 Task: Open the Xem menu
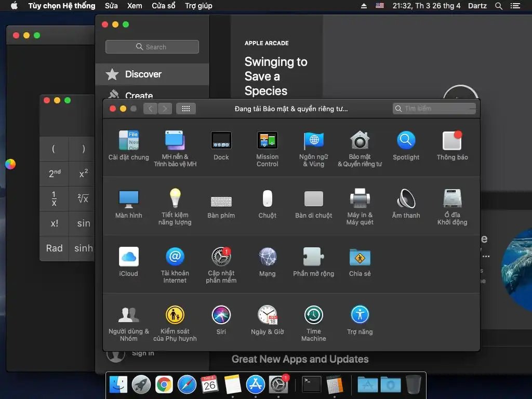pos(135,6)
